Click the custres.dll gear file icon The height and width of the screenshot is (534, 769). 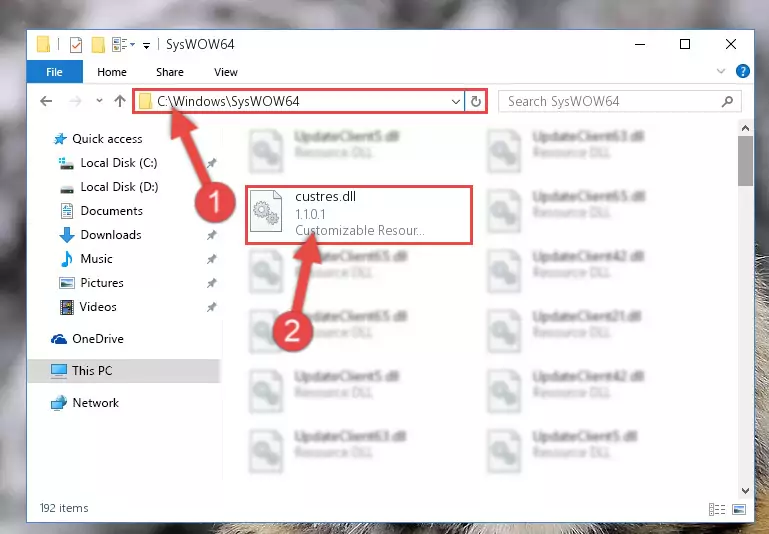266,211
